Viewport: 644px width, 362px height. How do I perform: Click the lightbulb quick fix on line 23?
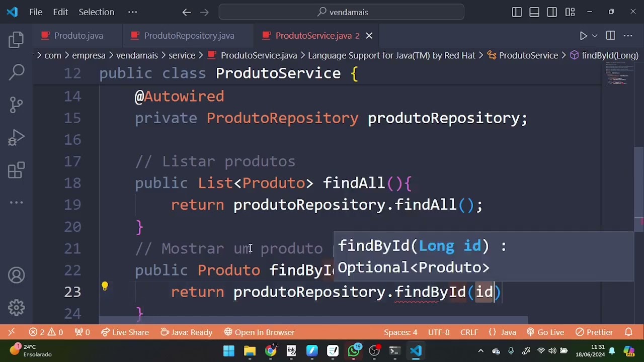tap(105, 286)
